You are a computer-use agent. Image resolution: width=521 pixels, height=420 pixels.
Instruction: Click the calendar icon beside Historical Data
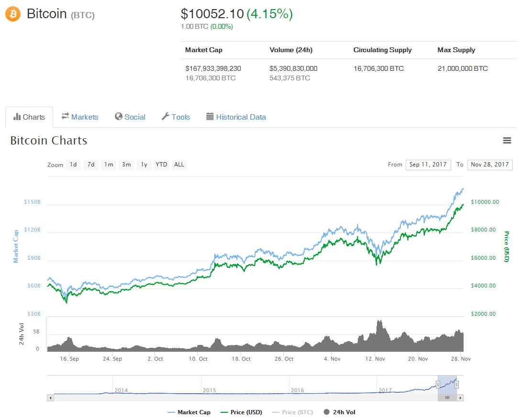[210, 116]
